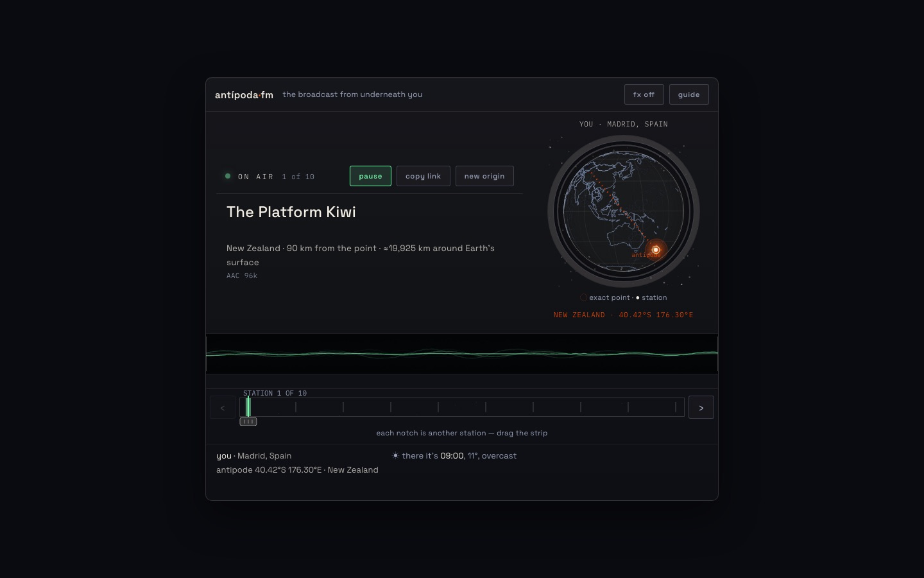Click the station legend dot
Screen dimensions: 924x578
click(638, 297)
